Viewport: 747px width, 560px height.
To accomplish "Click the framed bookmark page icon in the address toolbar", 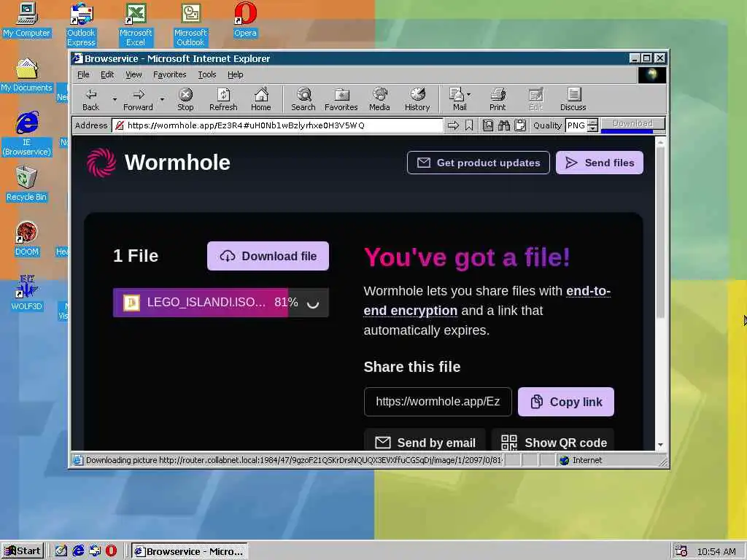I will pyautogui.click(x=488, y=125).
